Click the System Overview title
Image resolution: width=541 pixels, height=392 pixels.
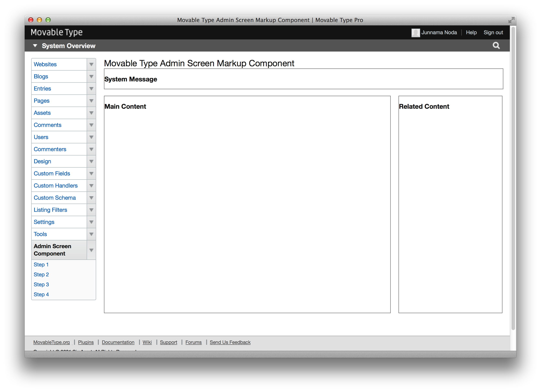point(68,46)
